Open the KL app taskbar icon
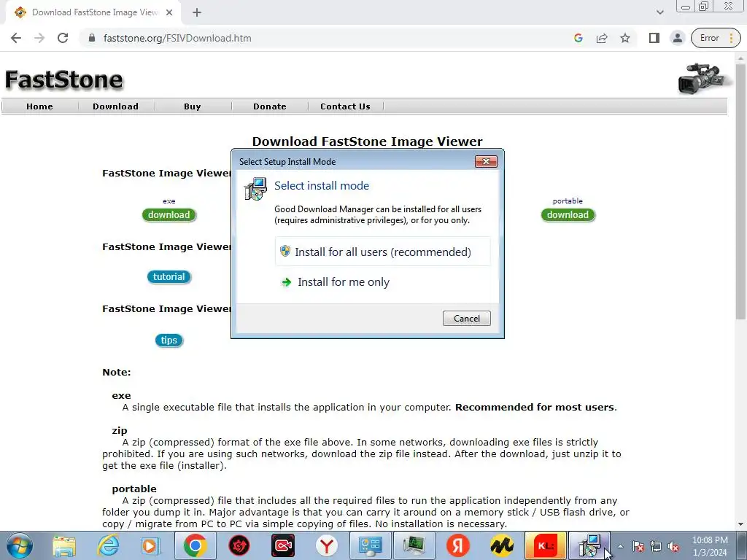The image size is (747, 560). 546,545
